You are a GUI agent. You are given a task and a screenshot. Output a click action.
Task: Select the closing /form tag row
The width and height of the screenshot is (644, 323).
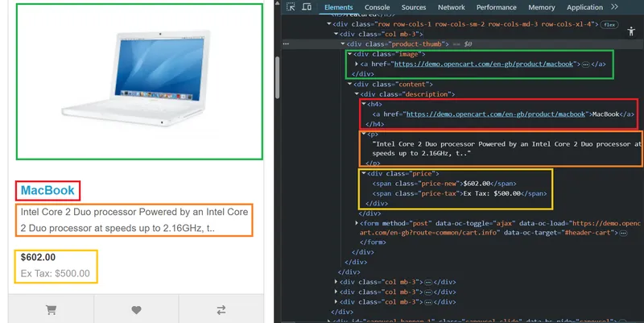(373, 242)
